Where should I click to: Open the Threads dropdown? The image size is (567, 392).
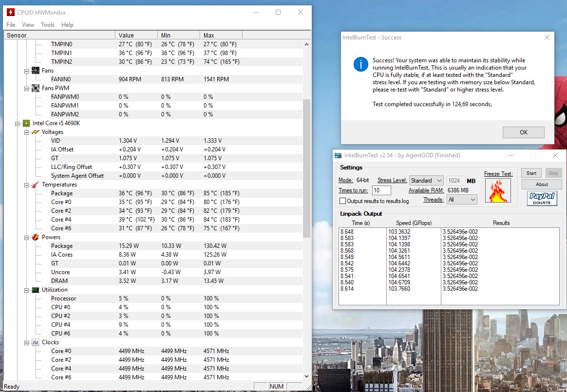(462, 200)
